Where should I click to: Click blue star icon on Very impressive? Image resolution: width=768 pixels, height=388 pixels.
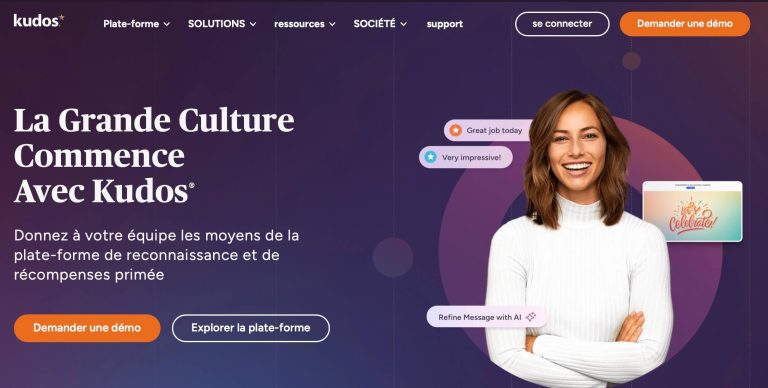(431, 157)
